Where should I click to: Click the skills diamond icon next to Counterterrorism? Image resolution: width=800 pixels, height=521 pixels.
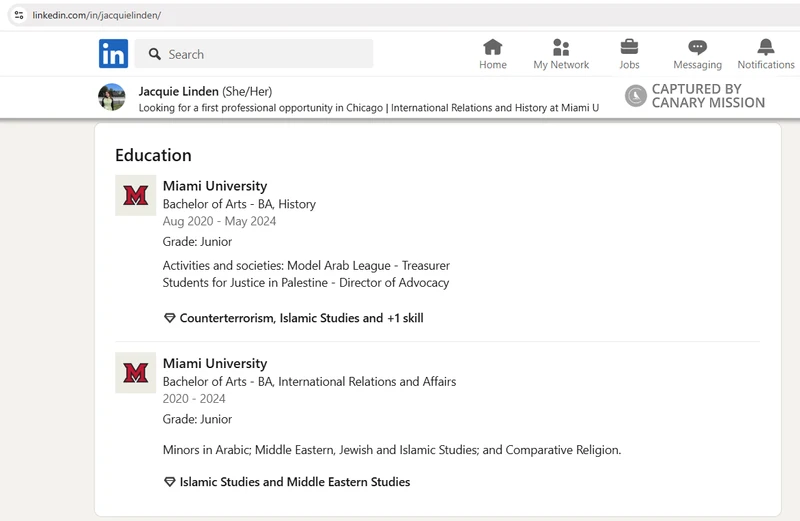169,318
